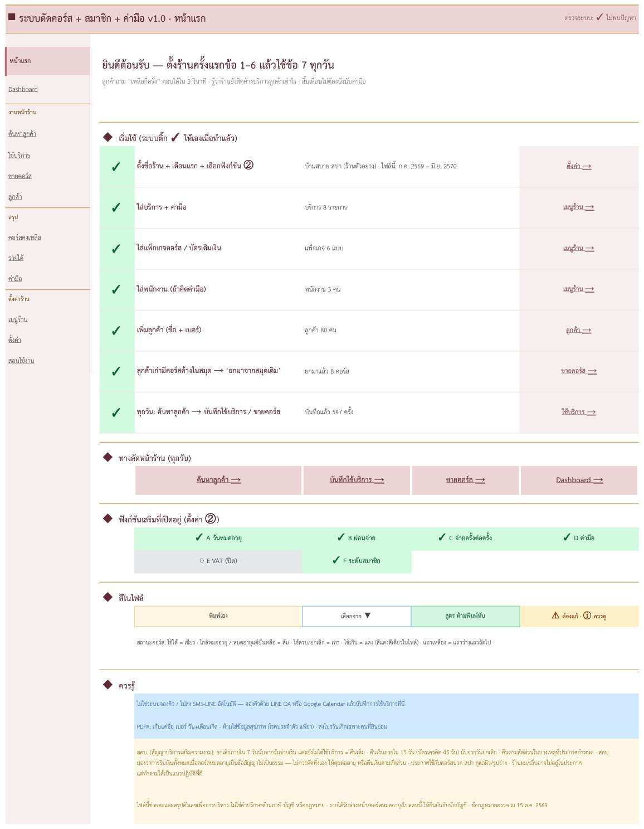The image size is (644, 829).
Task: Click the พิมพ์เอง cream color cell
Action: click(218, 616)
